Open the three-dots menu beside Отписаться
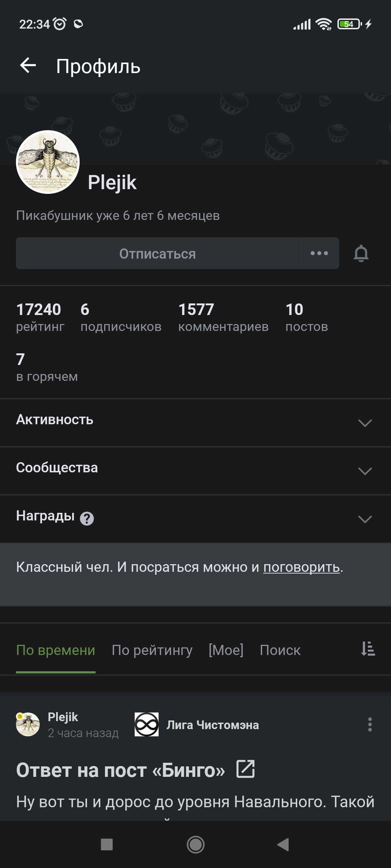Image resolution: width=391 pixels, height=868 pixels. tap(319, 253)
